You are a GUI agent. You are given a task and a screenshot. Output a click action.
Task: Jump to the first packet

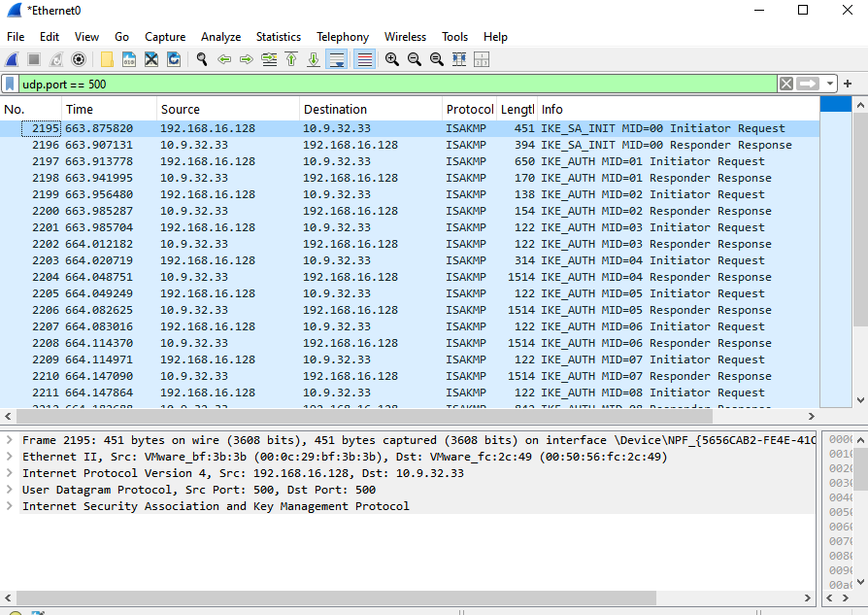click(x=291, y=59)
